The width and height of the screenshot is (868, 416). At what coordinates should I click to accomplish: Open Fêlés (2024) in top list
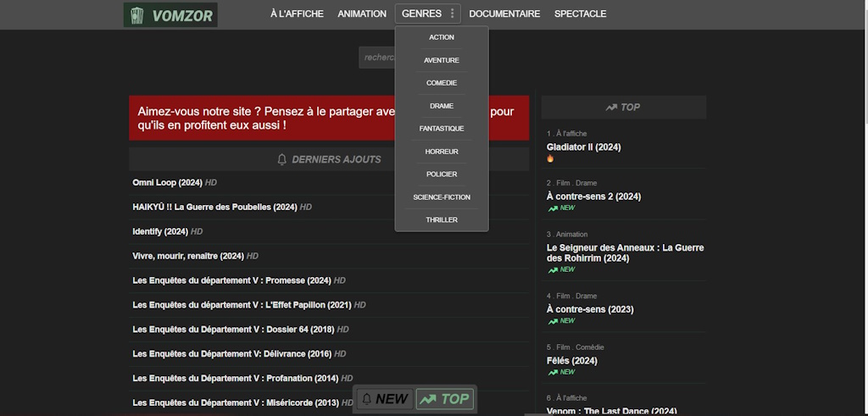pyautogui.click(x=572, y=361)
